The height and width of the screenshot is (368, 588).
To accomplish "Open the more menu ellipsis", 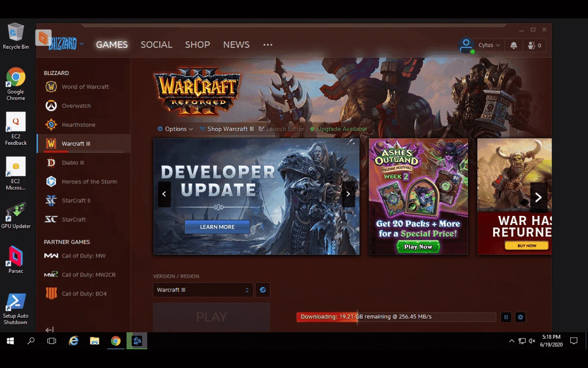I will coord(268,45).
